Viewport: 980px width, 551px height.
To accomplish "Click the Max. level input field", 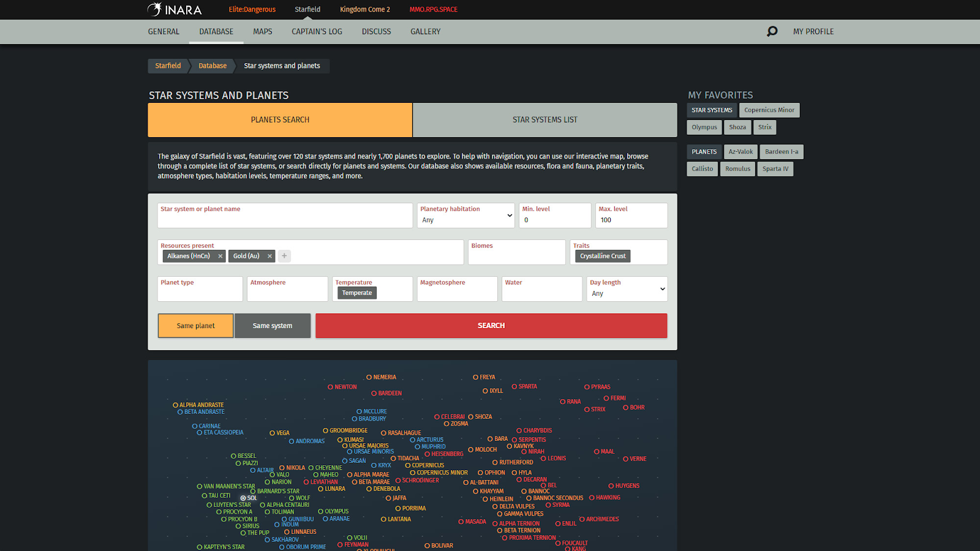I will 631,216.
